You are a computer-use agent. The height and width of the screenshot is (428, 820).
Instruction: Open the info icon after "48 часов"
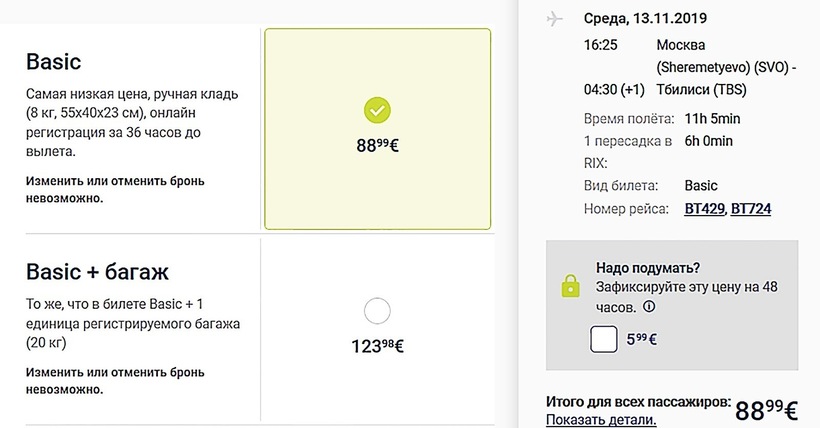pos(649,307)
